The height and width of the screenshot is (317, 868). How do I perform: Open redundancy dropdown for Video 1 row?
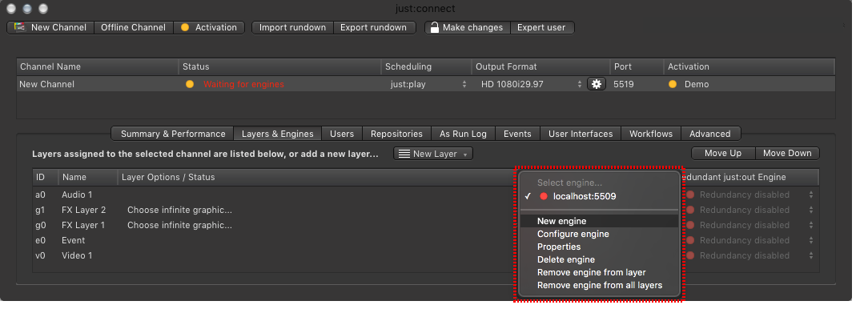(750, 255)
